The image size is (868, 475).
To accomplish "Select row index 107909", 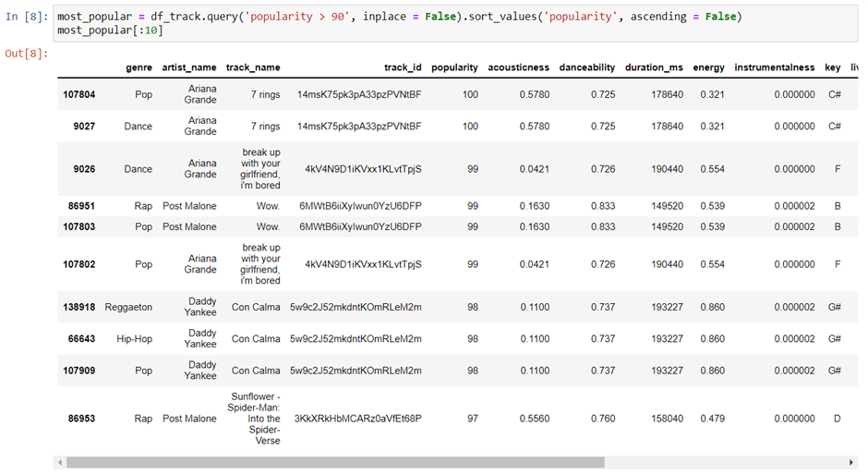I will [x=79, y=371].
